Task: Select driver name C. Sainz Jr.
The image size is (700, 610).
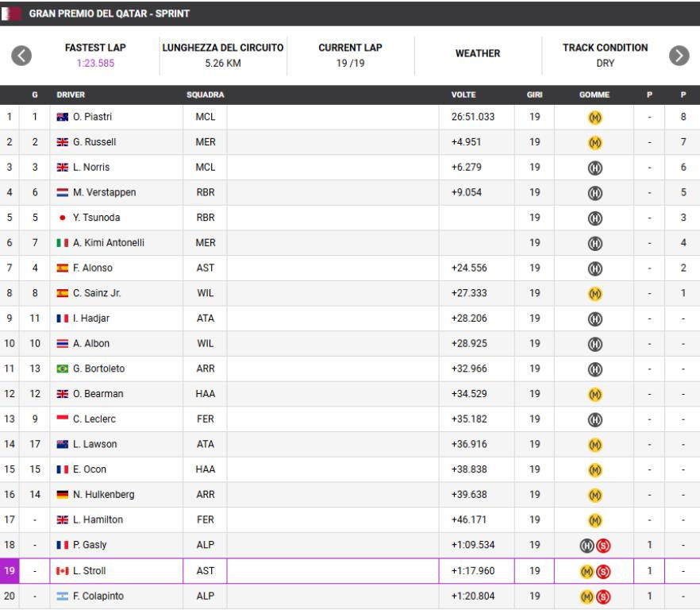Action: [97, 293]
